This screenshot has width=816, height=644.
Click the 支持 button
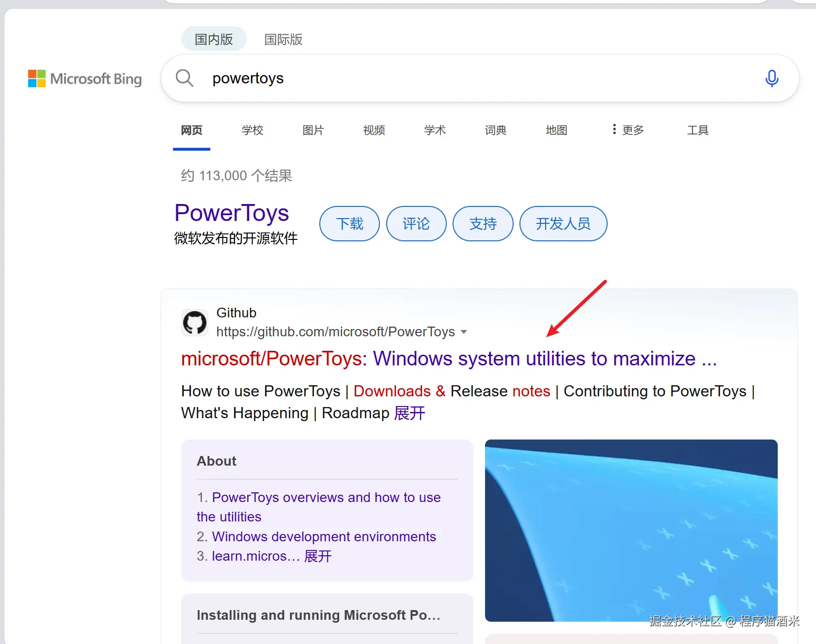[483, 224]
